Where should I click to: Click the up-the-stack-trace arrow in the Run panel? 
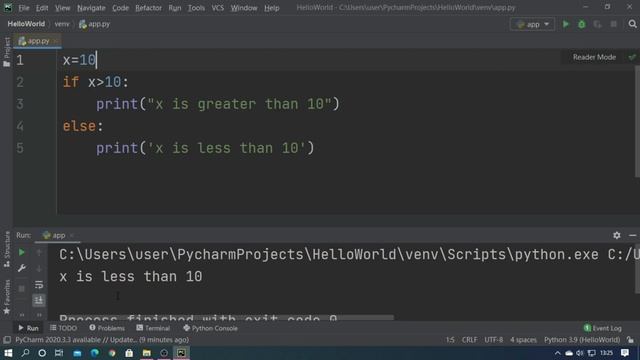point(39,253)
